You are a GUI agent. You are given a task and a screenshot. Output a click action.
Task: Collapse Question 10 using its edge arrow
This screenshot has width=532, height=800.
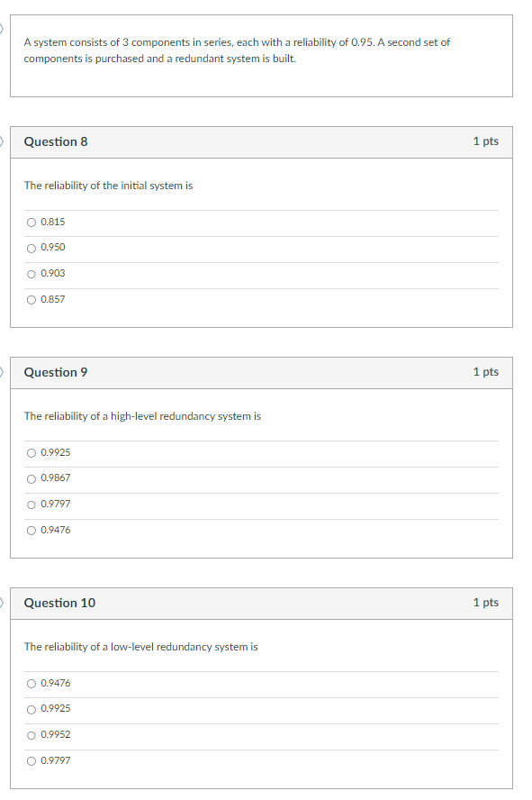(2, 603)
